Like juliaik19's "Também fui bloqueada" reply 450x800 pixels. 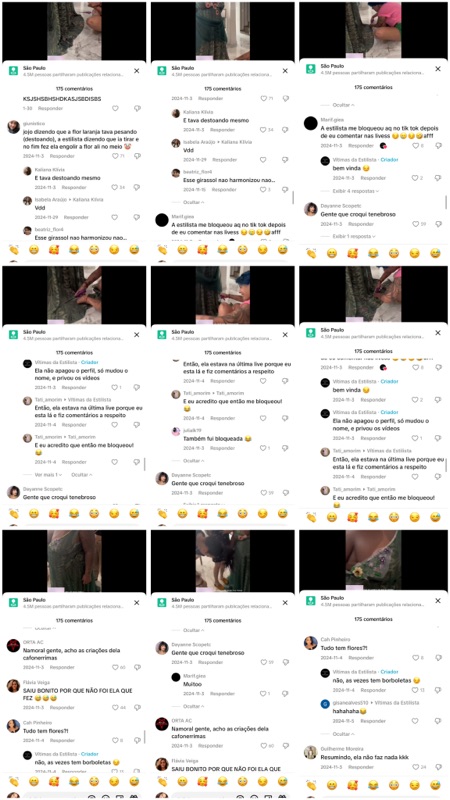pyautogui.click(x=264, y=448)
